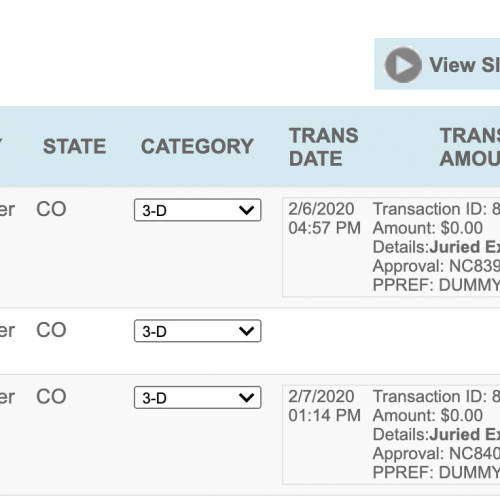Image resolution: width=500 pixels, height=500 pixels.
Task: Open the third row's 3-D category dropdown
Action: [198, 397]
